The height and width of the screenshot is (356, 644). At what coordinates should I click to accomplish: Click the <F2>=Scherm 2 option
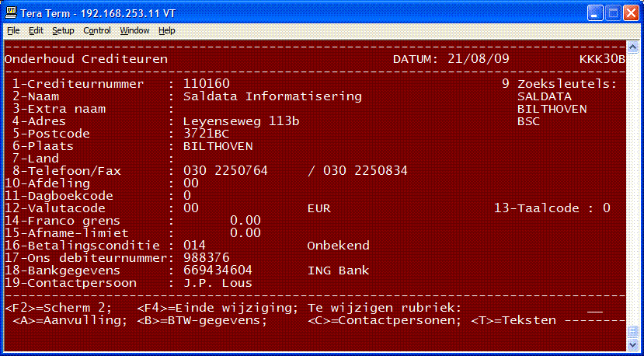tap(58, 308)
